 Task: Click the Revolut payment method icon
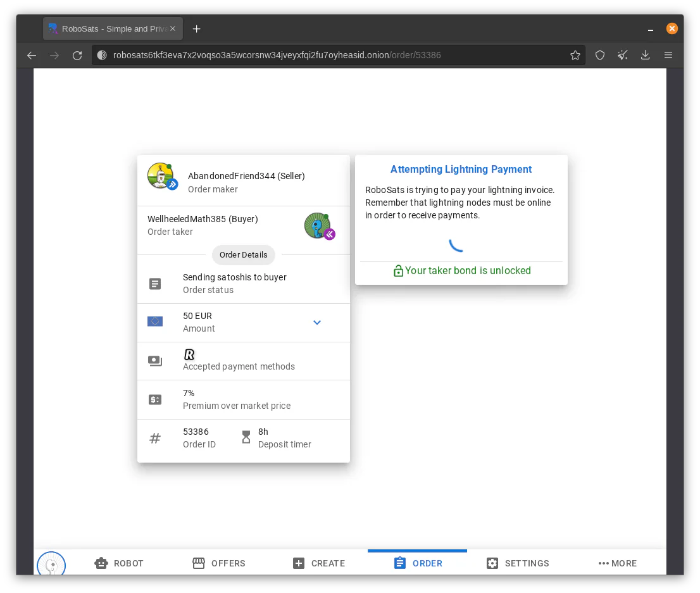189,354
